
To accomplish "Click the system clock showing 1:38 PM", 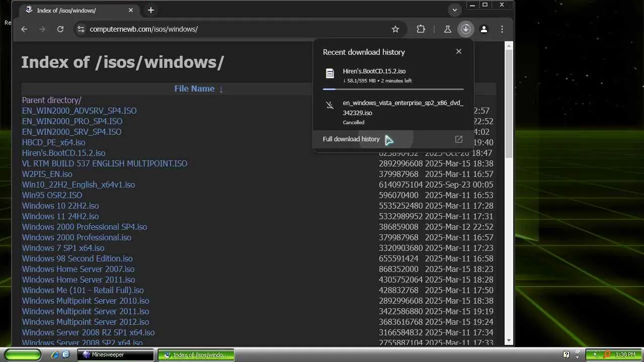I will coord(625,354).
